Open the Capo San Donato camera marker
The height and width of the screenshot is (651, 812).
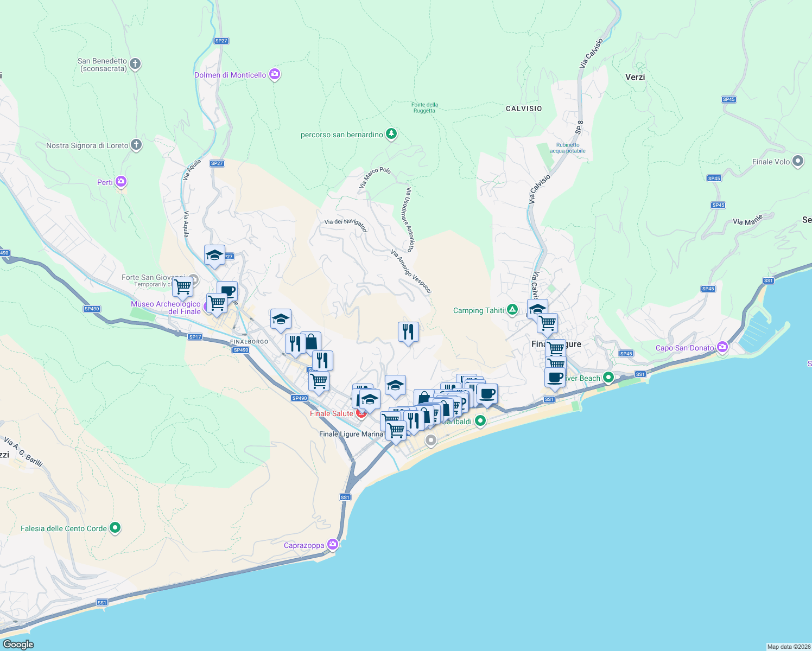[722, 347]
